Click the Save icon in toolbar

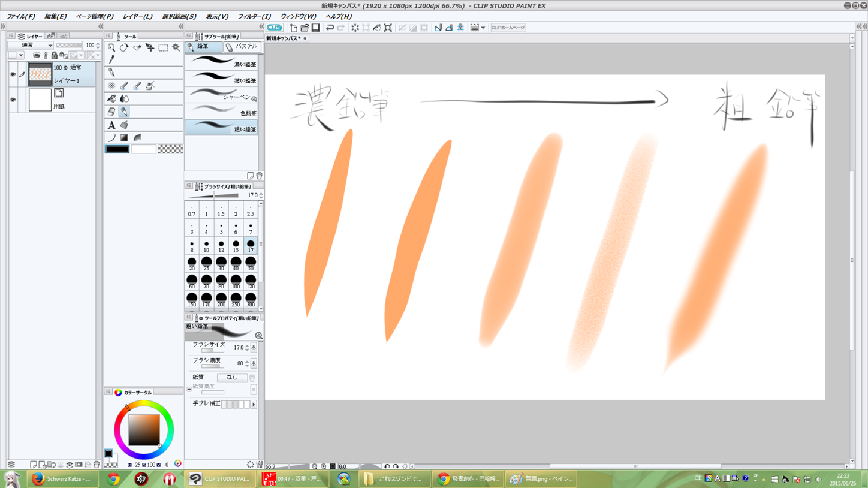pos(315,28)
